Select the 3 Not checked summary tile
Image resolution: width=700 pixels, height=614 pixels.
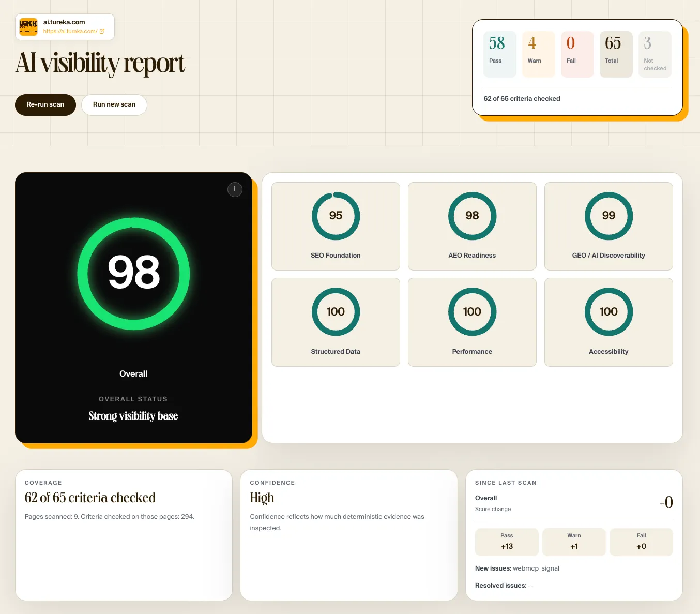(x=655, y=54)
